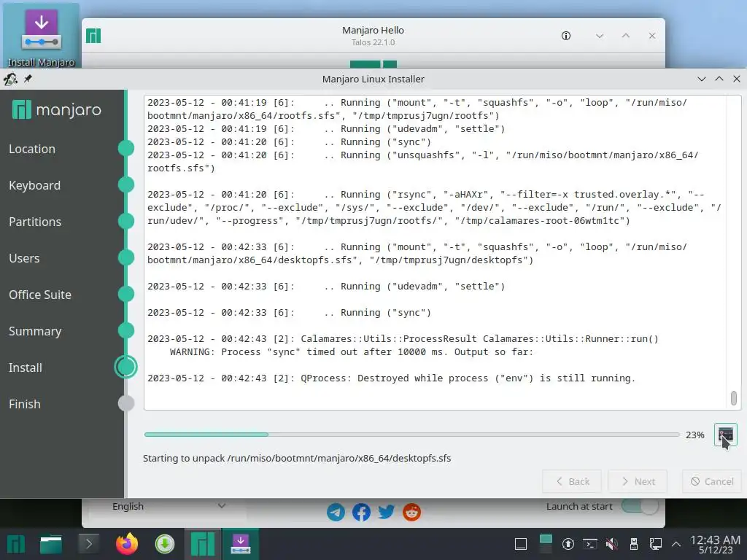747x560 pixels.
Task: Select the Install step in sidebar
Action: (x=26, y=367)
